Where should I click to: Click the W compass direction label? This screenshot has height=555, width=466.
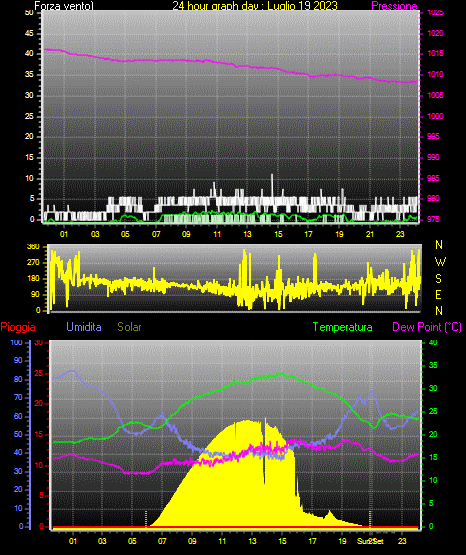440,262
